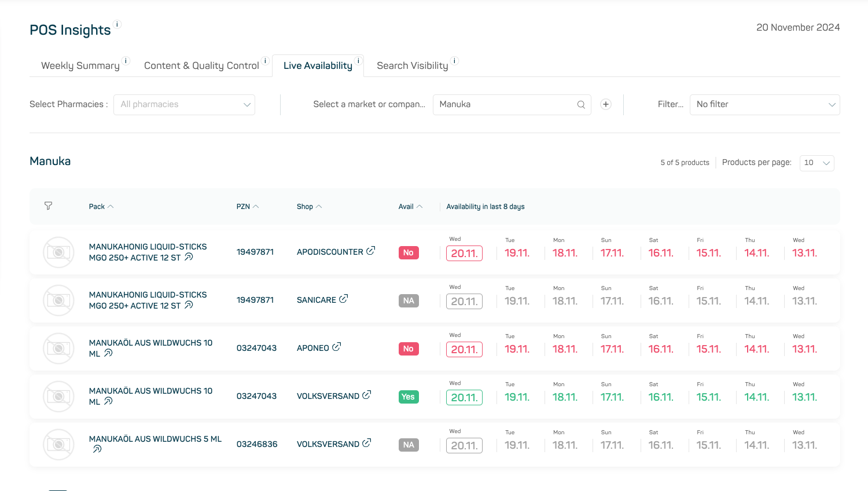Click 'Availability in last 8 days' header
This screenshot has width=868, height=491.
pyautogui.click(x=486, y=207)
